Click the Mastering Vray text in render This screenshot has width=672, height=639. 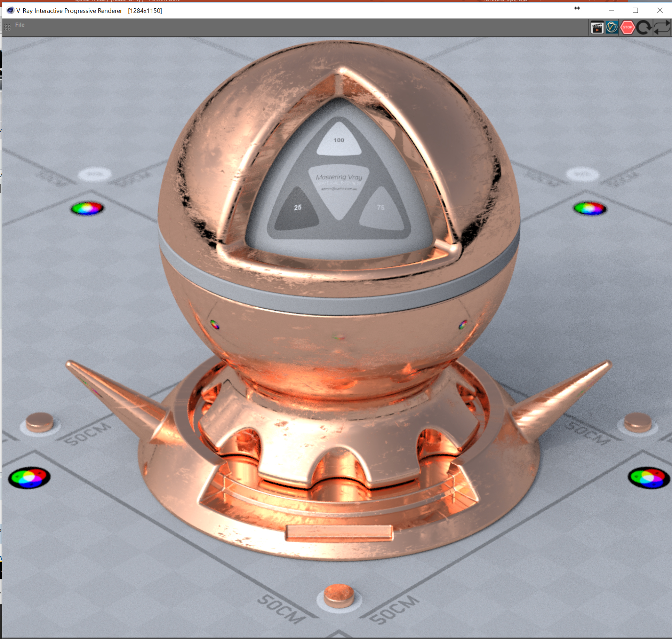339,177
